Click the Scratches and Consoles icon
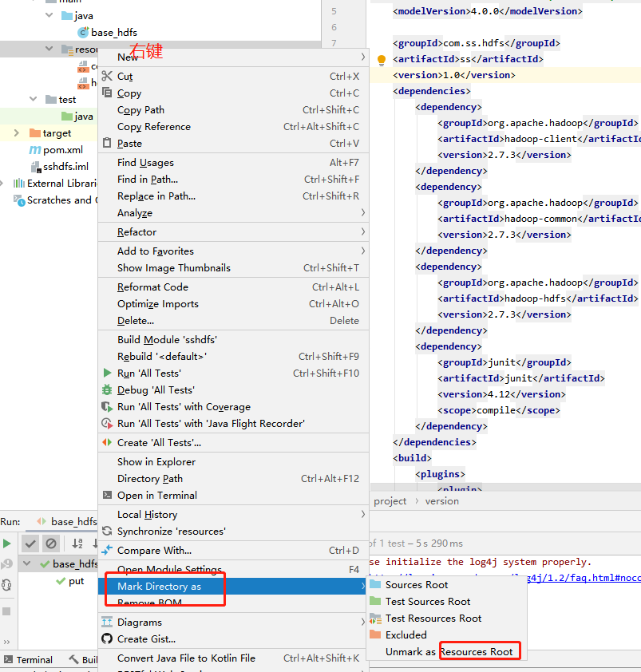This screenshot has width=641, height=672. point(18,200)
